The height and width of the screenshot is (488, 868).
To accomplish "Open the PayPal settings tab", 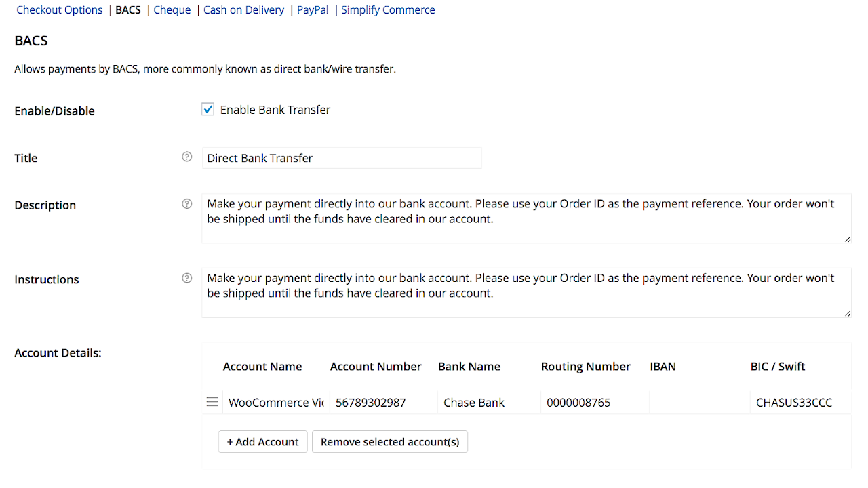I will pos(313,9).
